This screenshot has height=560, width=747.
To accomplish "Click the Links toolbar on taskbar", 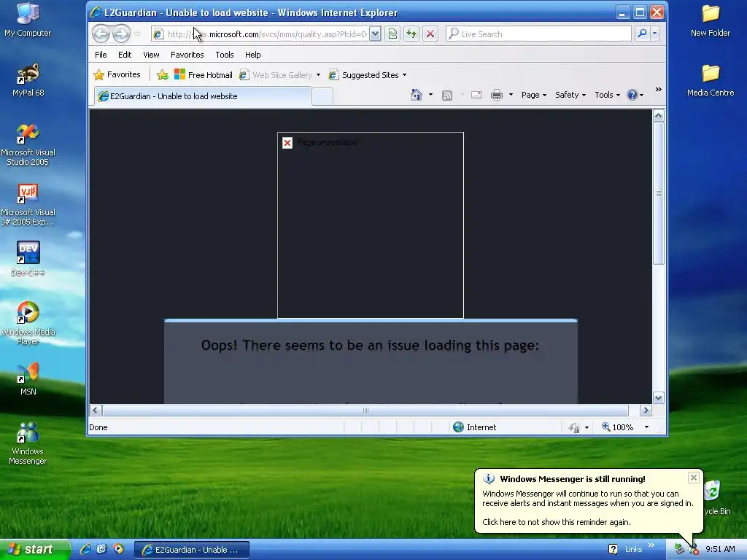I will (633, 549).
